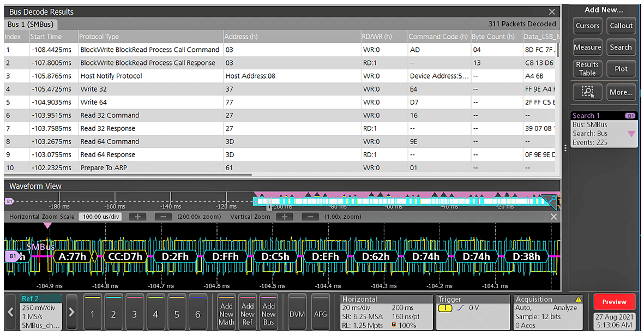Click the pink search mark on zoomed waveform
Image resolution: width=644 pixels, height=335 pixels.
click(47, 226)
